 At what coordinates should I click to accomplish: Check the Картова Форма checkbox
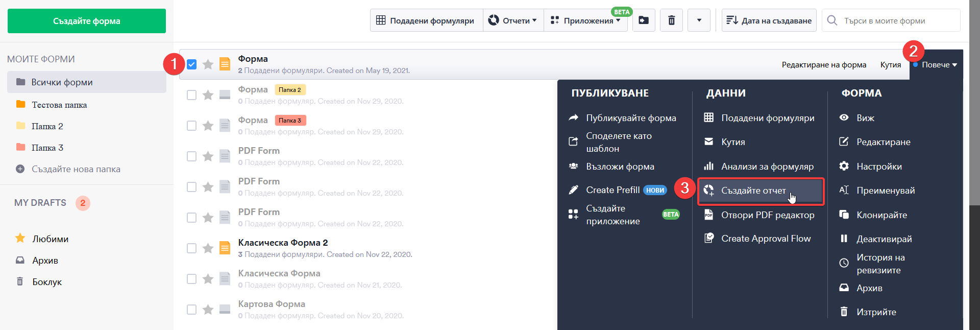click(191, 310)
